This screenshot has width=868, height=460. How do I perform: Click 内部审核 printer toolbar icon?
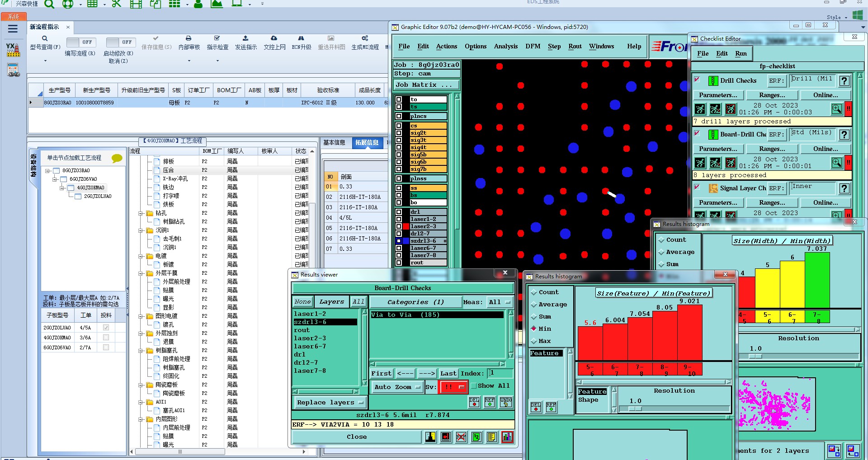click(x=189, y=38)
